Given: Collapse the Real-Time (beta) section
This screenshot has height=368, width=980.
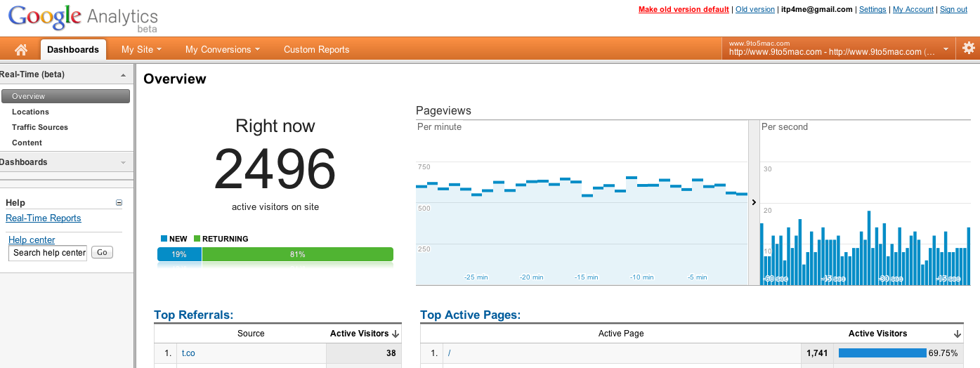Looking at the screenshot, I should (x=123, y=74).
